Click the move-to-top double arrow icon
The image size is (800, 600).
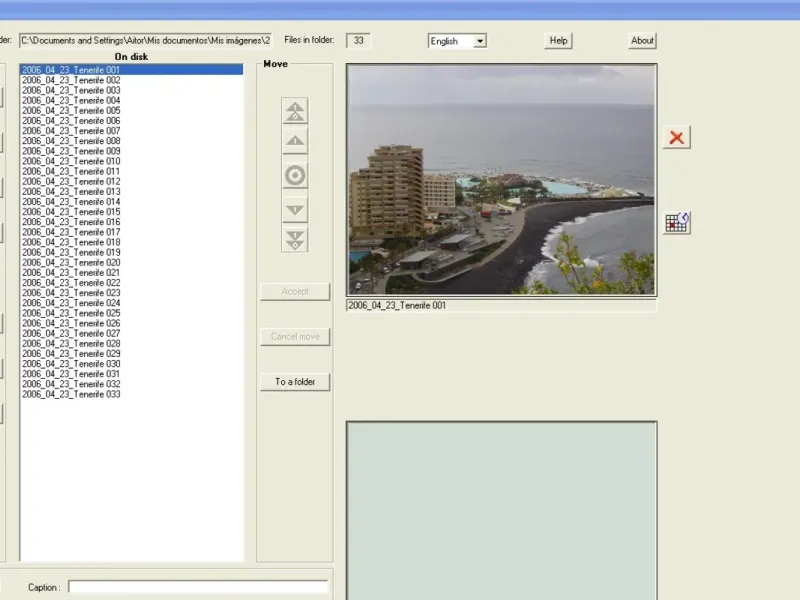point(295,112)
